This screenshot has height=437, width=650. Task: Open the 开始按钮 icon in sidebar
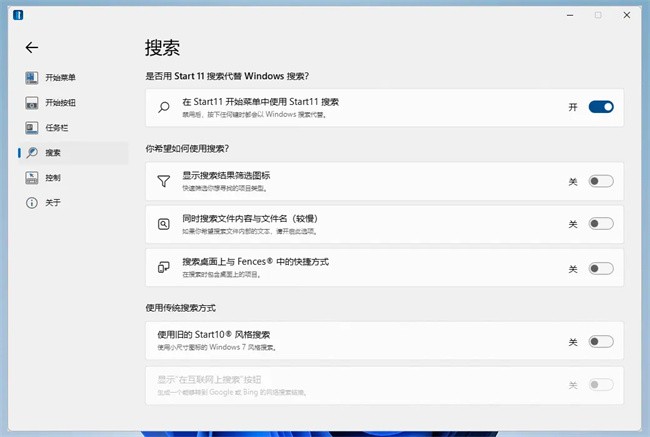click(x=32, y=103)
